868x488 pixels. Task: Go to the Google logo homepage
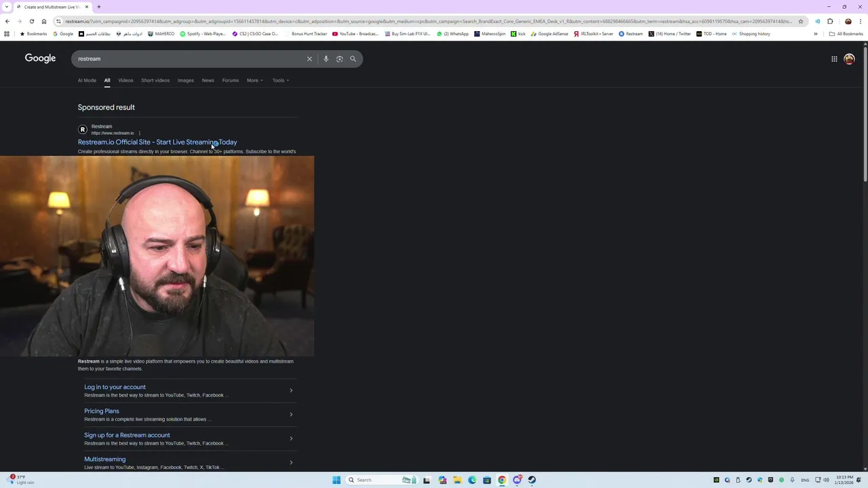pos(40,58)
